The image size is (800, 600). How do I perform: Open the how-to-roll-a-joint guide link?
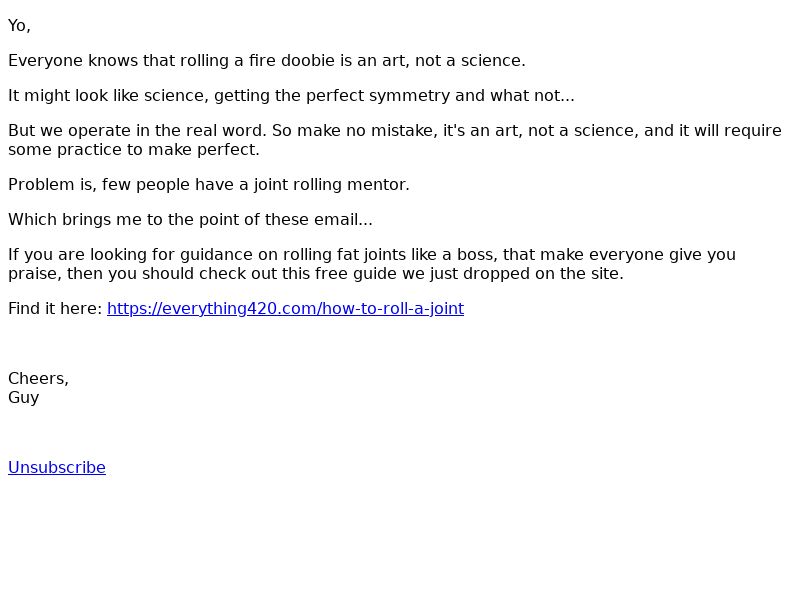coord(285,309)
